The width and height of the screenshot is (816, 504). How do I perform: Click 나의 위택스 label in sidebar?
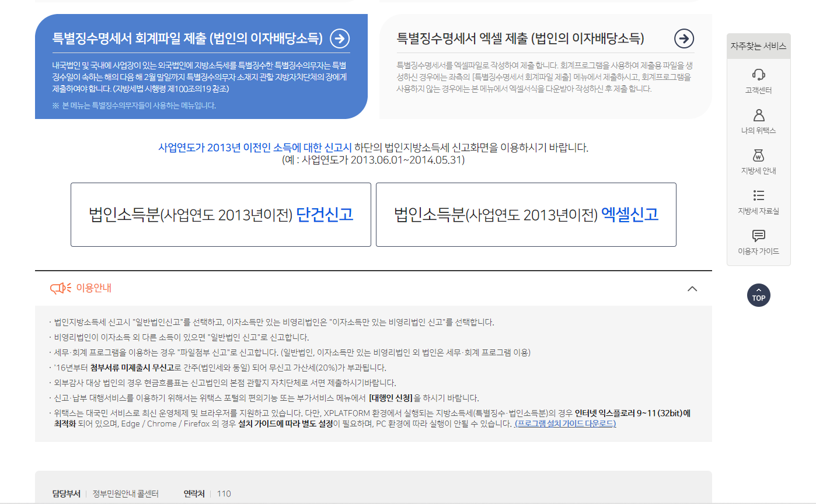[759, 131]
